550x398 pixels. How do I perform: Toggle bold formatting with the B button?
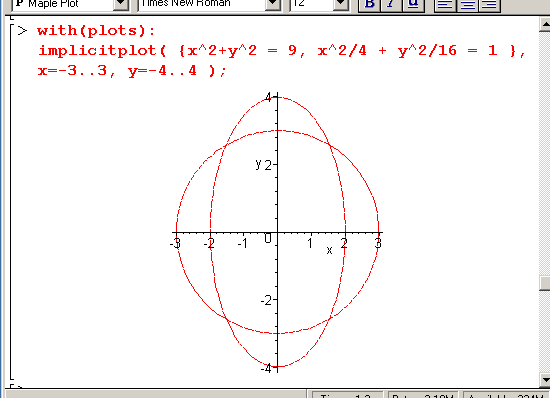(x=369, y=5)
